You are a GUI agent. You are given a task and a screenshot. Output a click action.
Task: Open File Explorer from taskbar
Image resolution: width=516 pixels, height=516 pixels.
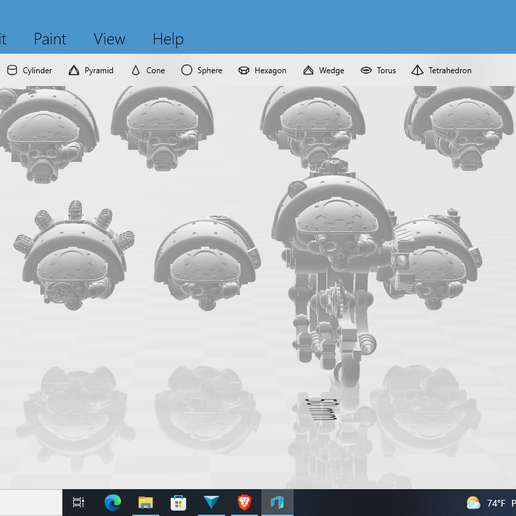145,502
